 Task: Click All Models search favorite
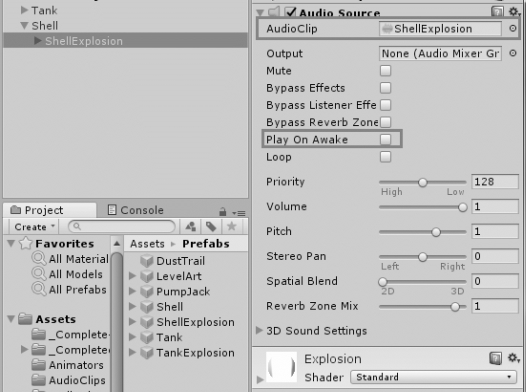click(67, 274)
